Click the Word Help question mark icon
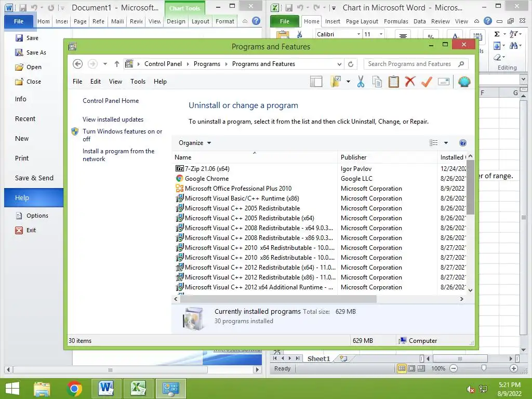Viewport: 532px width, 399px height. [x=256, y=21]
